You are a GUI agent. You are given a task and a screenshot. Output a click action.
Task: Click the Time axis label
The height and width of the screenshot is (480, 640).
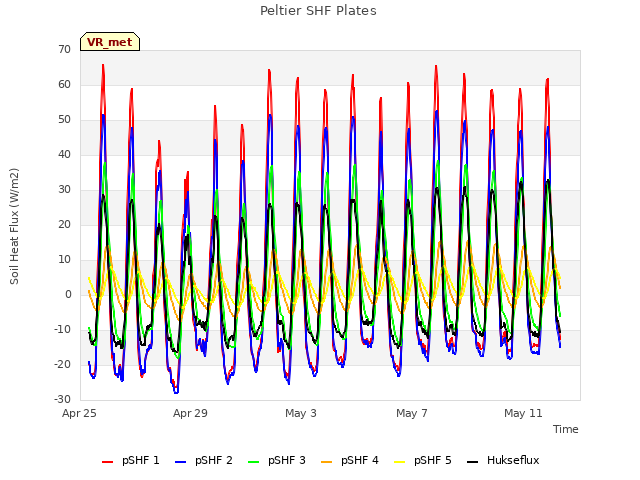click(x=566, y=429)
